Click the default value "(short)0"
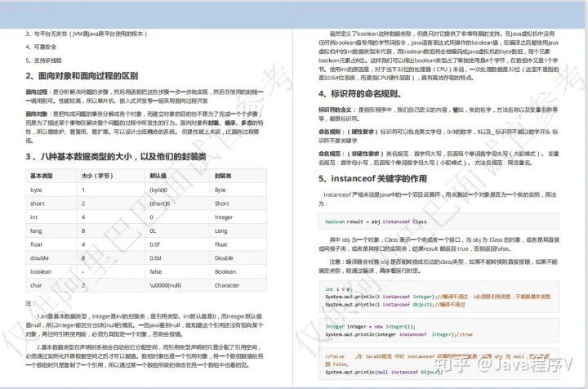588x389 pixels. pos(160,203)
